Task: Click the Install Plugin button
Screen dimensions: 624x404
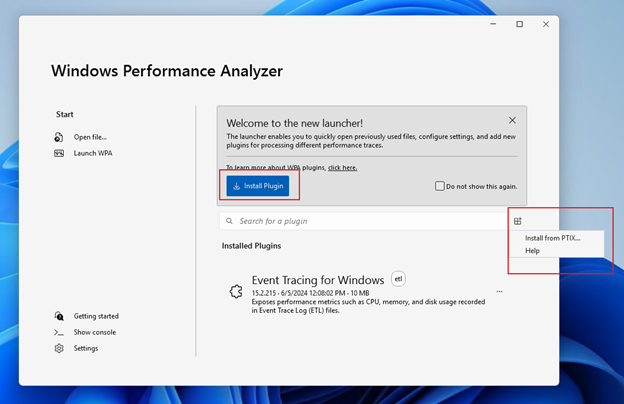Action: [258, 186]
